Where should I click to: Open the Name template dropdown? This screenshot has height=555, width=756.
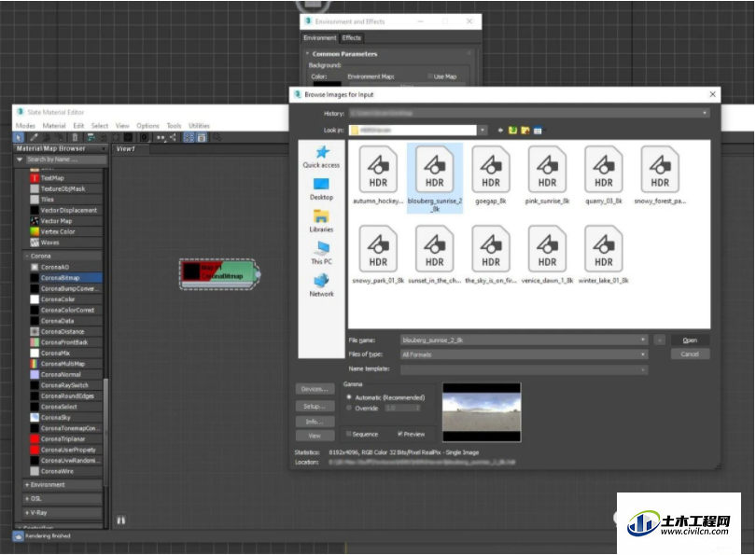643,369
